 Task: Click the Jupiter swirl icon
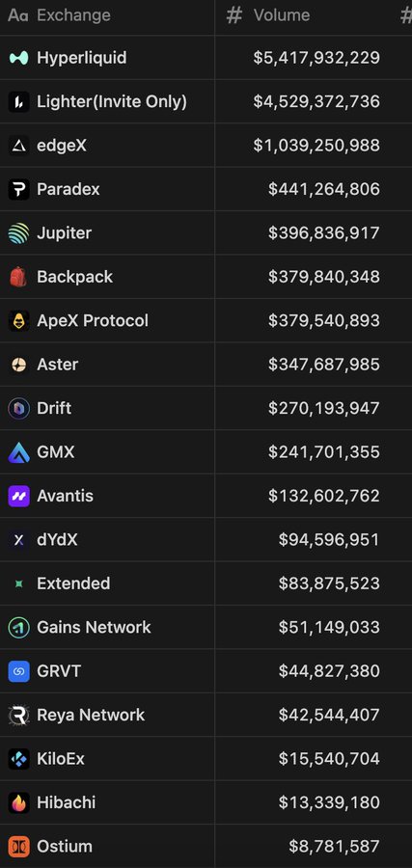point(19,233)
